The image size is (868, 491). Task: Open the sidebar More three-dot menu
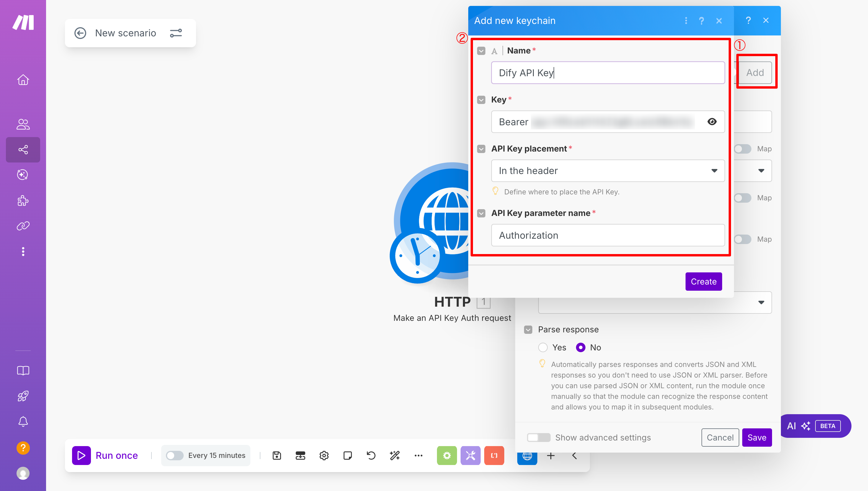point(23,252)
